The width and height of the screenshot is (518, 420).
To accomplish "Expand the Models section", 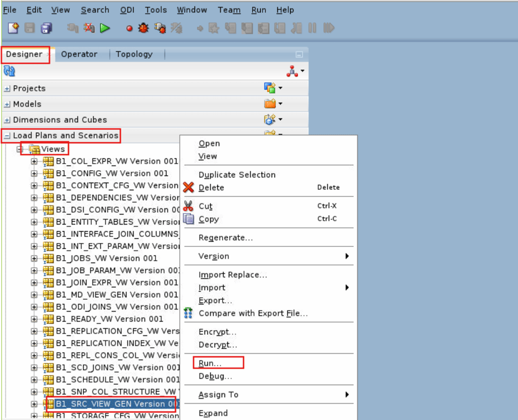I will [7, 104].
